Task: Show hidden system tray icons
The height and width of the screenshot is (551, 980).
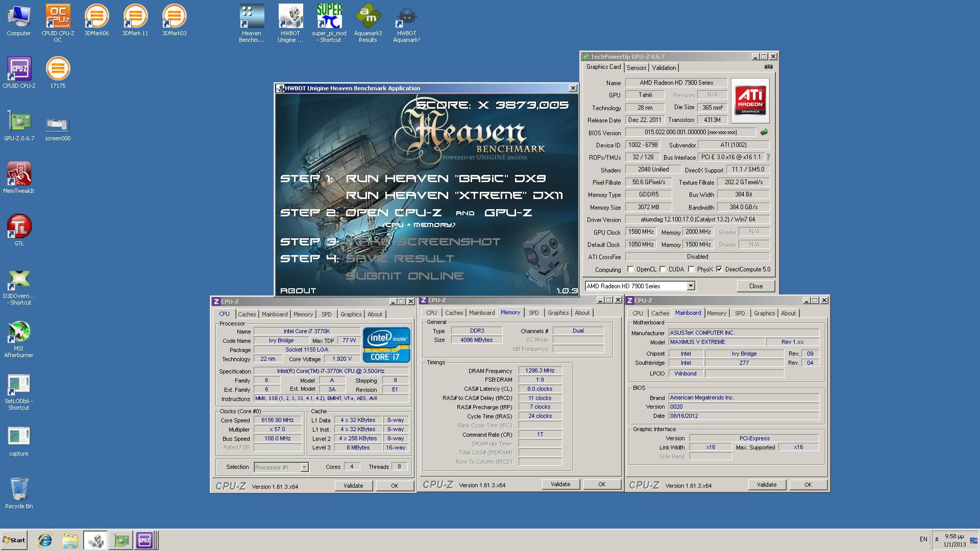Action: (x=937, y=539)
